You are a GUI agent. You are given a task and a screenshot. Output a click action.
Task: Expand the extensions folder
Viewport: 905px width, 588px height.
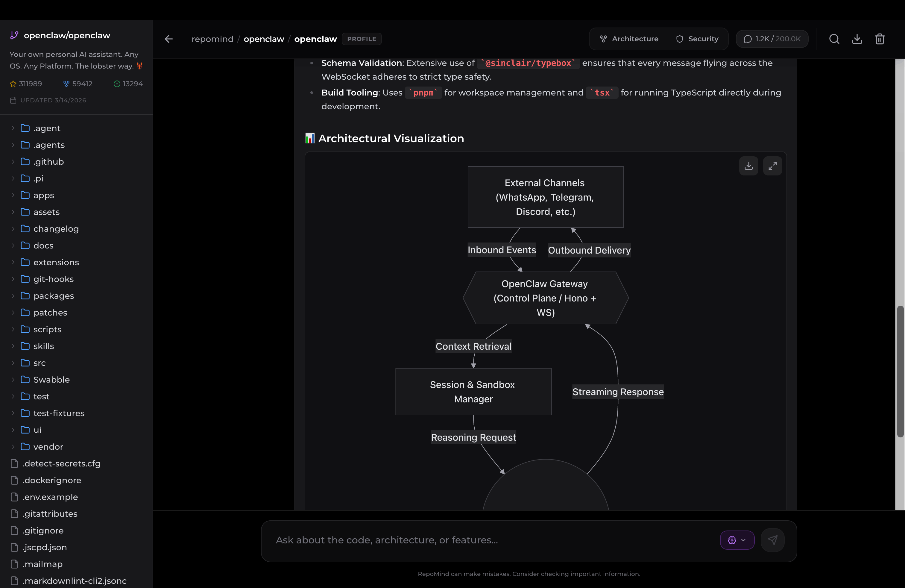pos(13,263)
